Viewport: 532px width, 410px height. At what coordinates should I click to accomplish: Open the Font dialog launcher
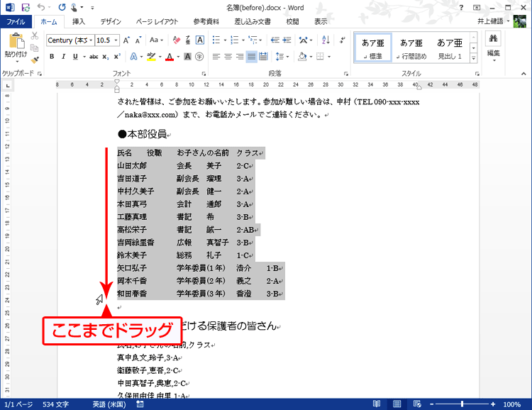204,73
